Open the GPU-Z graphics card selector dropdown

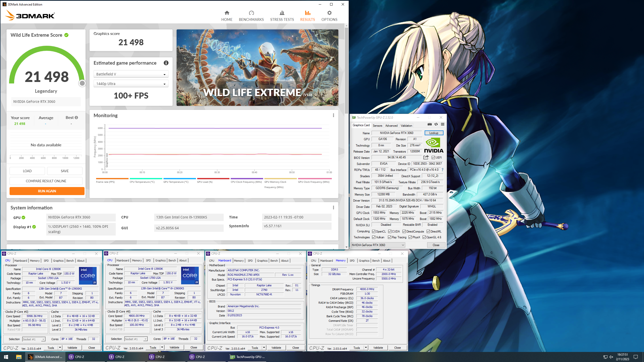click(378, 245)
